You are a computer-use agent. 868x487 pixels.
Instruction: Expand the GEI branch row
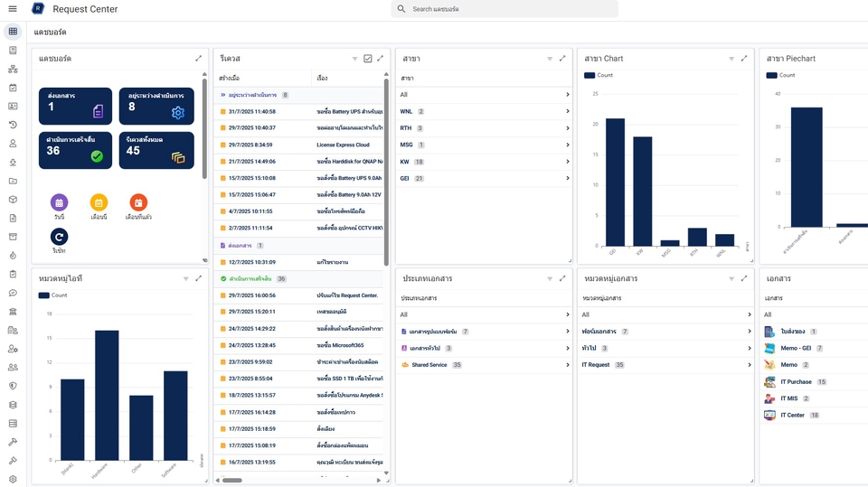[x=567, y=179]
